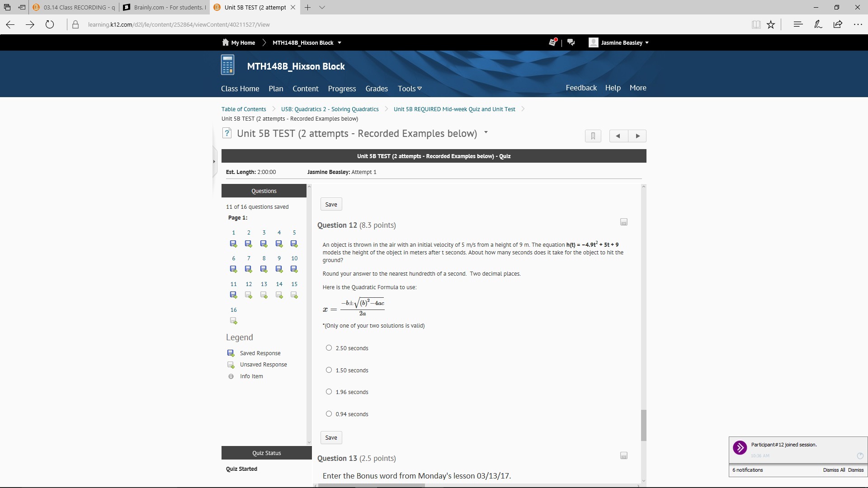Go to next content with right arrow
This screenshot has height=488, width=868.
[637, 136]
